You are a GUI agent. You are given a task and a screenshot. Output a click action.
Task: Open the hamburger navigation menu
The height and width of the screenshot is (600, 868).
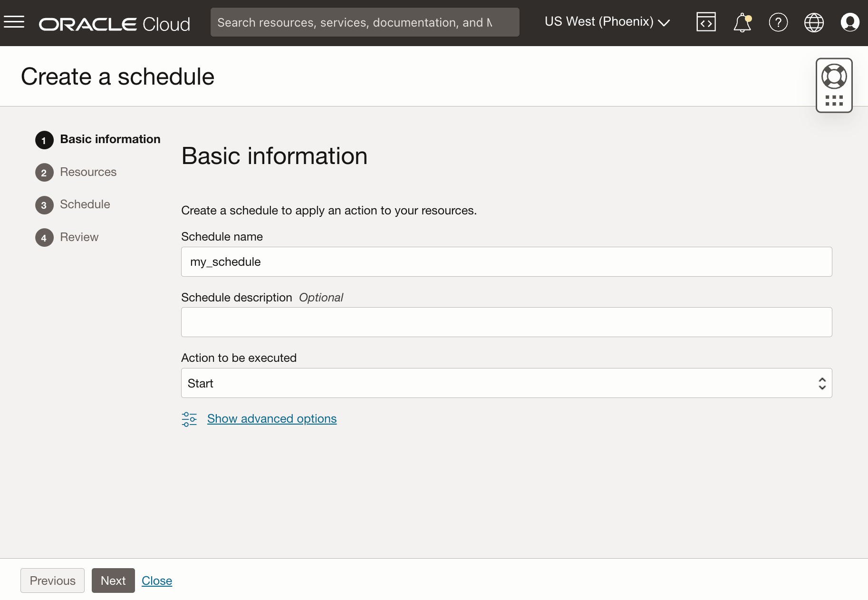[14, 22]
